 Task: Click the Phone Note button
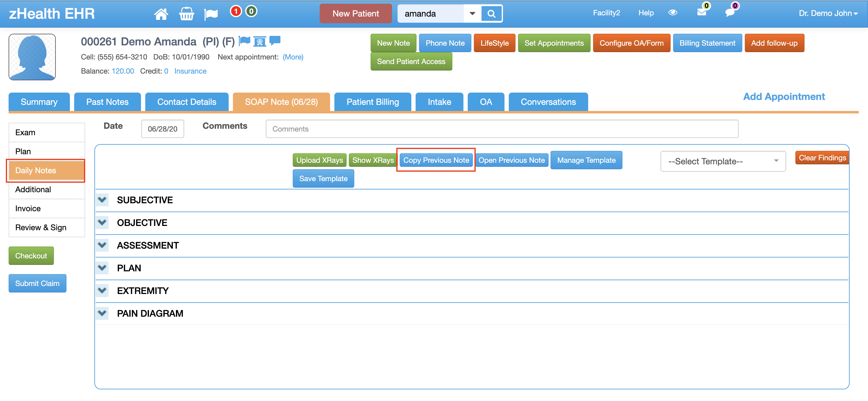pos(445,43)
